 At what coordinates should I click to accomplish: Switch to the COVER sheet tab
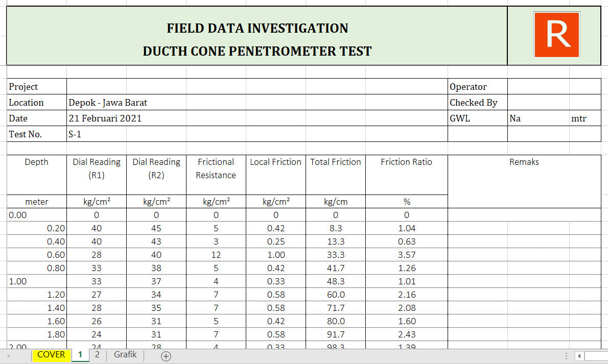[51, 355]
